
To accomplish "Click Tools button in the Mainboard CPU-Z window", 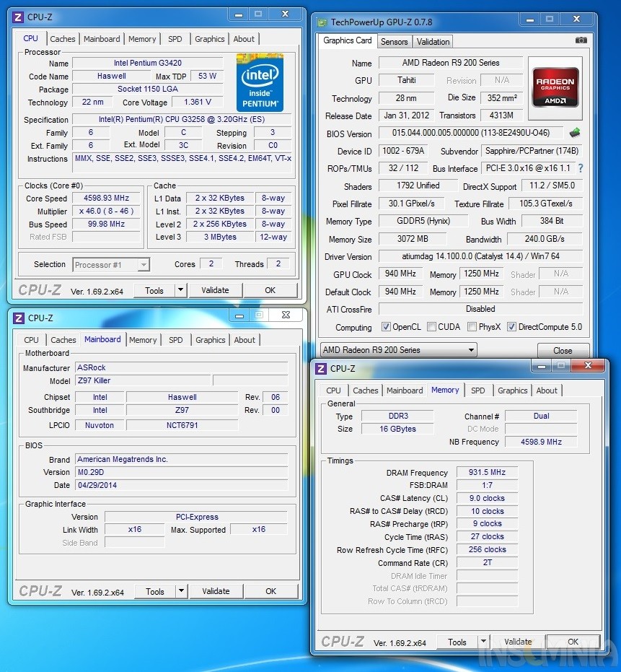I will 154,591.
